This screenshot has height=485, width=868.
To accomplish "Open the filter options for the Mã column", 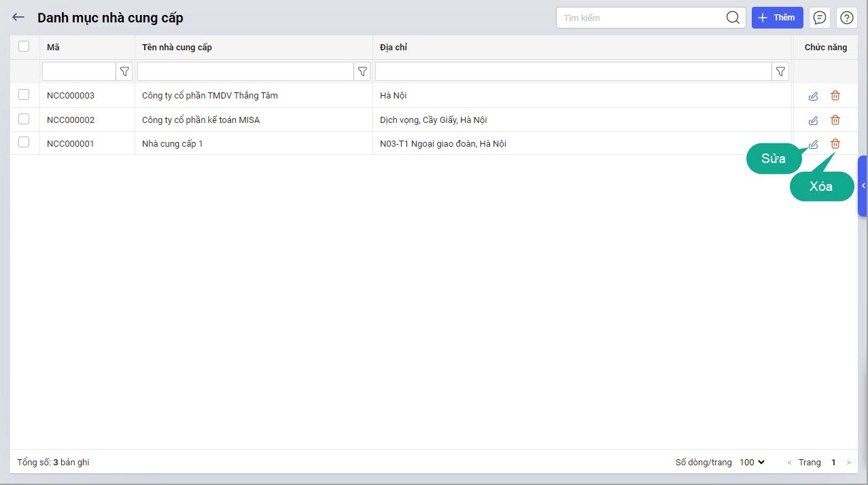I will tap(125, 71).
